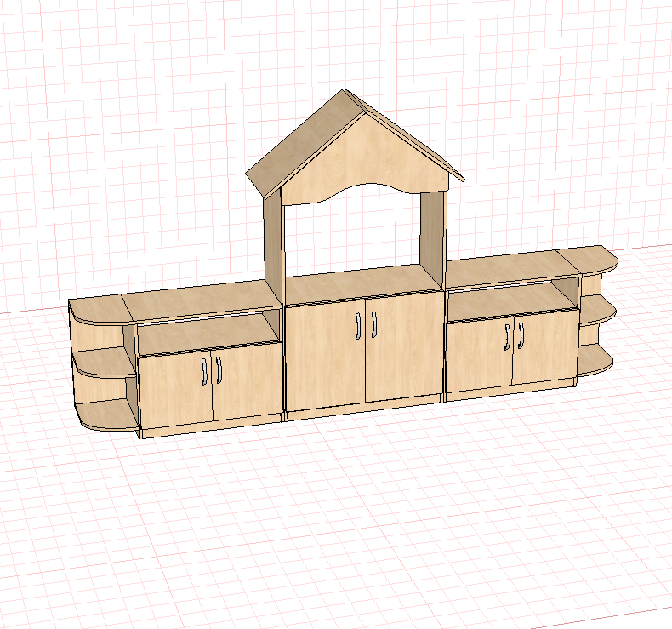Select left handle on the left cabinet
The image size is (672, 629).
[x=204, y=371]
